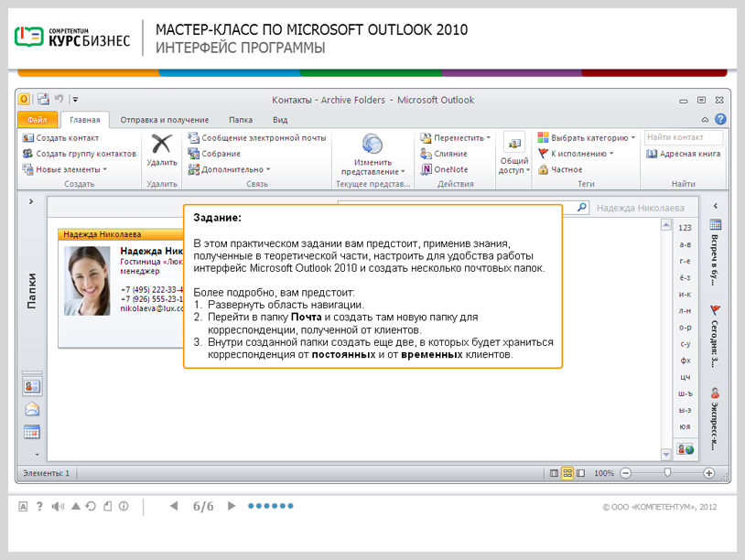Switch to Reading view status bar icon
Screen dimensions: 745x560
point(580,473)
